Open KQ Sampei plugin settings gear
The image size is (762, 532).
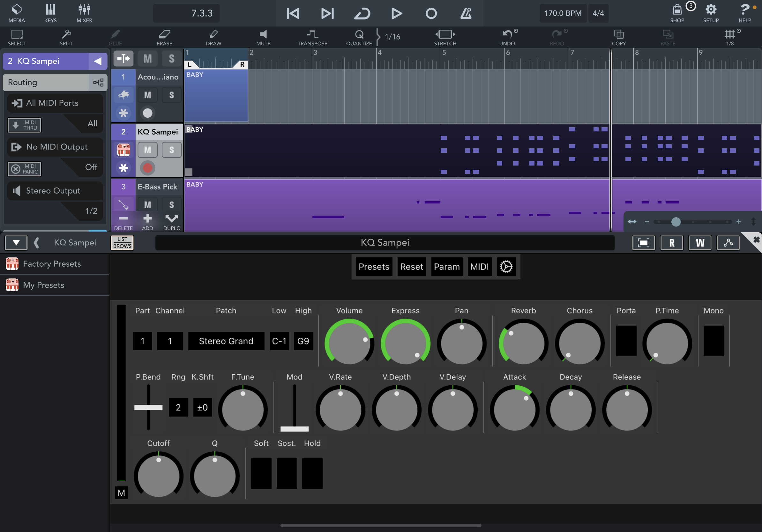(x=506, y=267)
